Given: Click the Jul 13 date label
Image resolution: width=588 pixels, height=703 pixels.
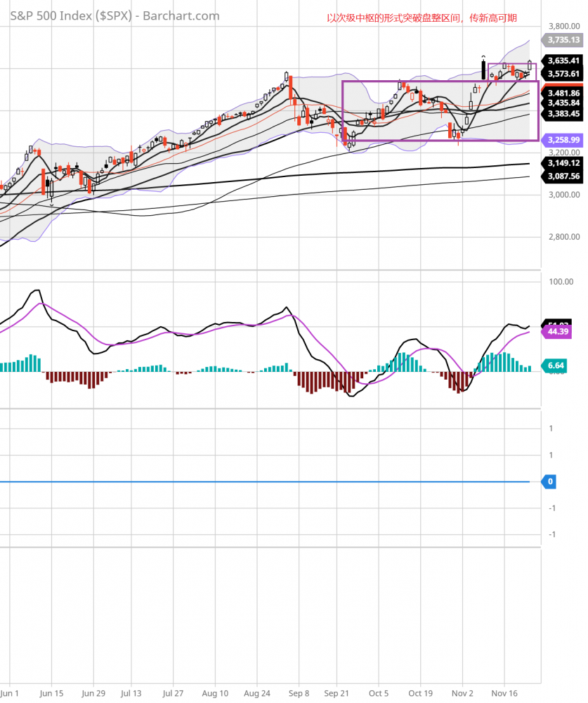Looking at the screenshot, I should coord(131,693).
